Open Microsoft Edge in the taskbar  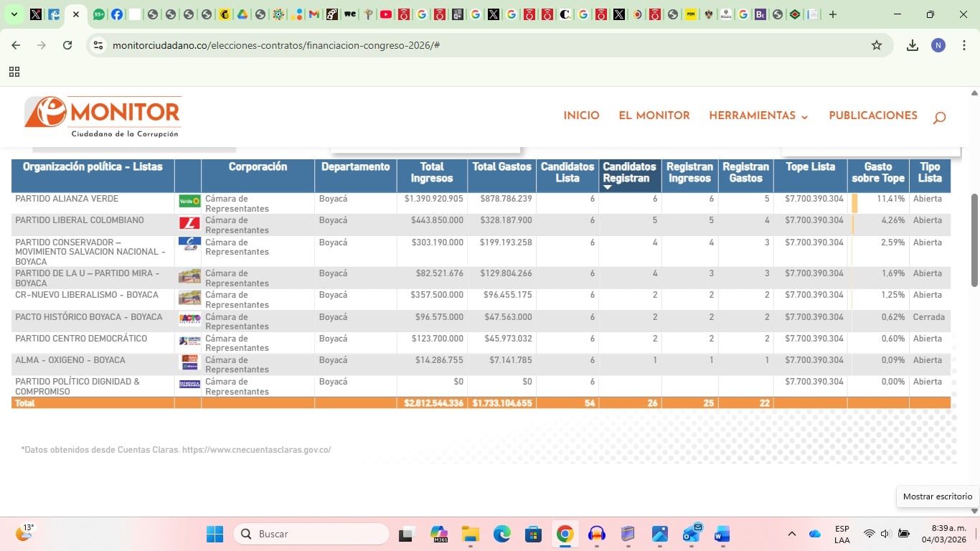click(x=501, y=534)
